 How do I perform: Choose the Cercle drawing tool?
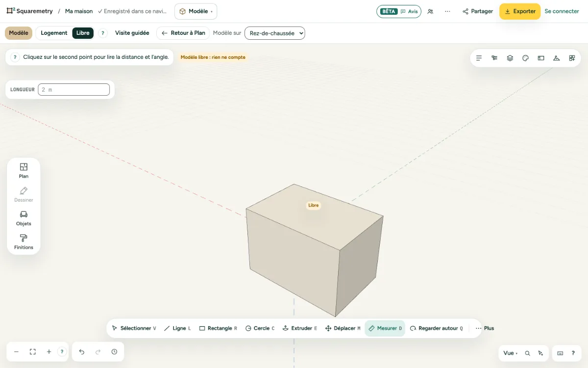click(260, 328)
